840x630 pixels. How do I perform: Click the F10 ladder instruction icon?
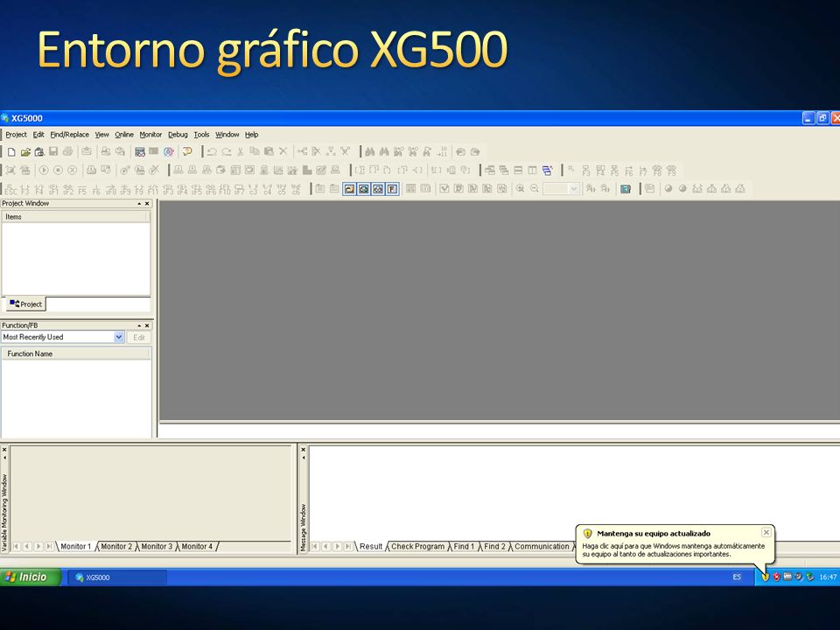[x=225, y=189]
